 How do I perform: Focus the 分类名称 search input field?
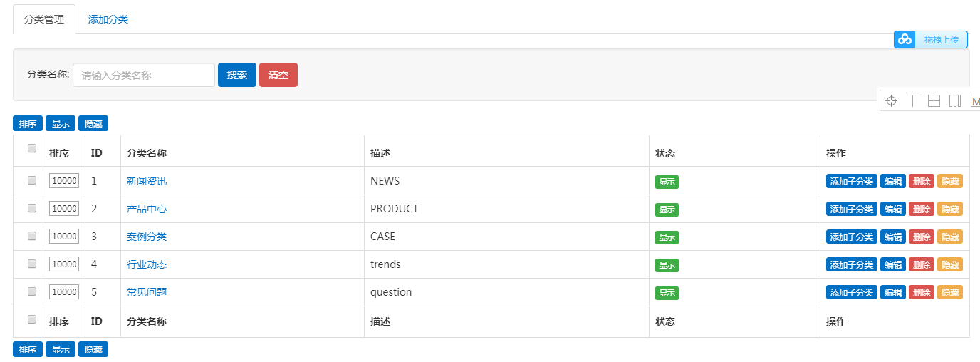point(144,75)
